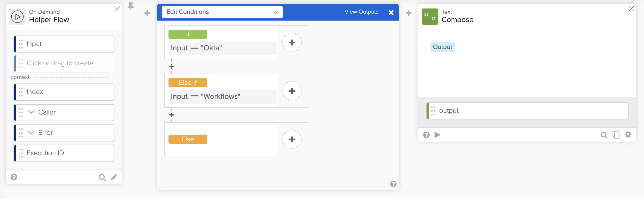Click the pencil edit icon in Helper Flow footer
The width and height of the screenshot is (644, 199).
[x=114, y=177]
